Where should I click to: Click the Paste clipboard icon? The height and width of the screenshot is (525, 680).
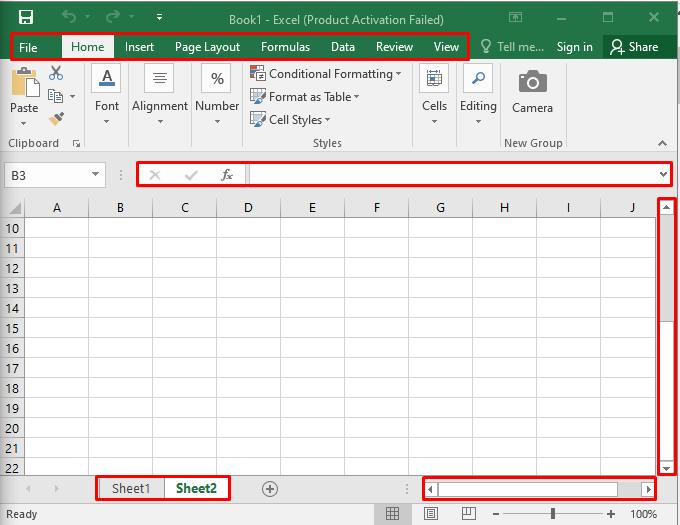(25, 82)
